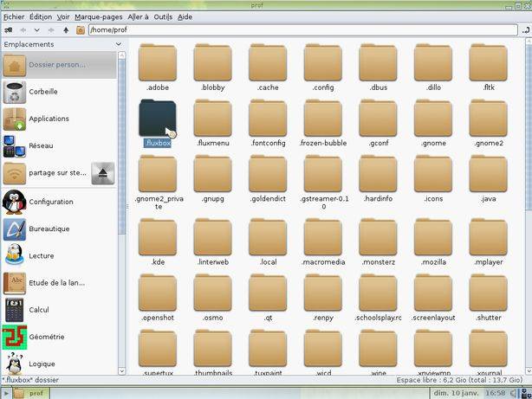Click the Géométrie sidebar icon
The width and height of the screenshot is (532, 399).
click(14, 338)
